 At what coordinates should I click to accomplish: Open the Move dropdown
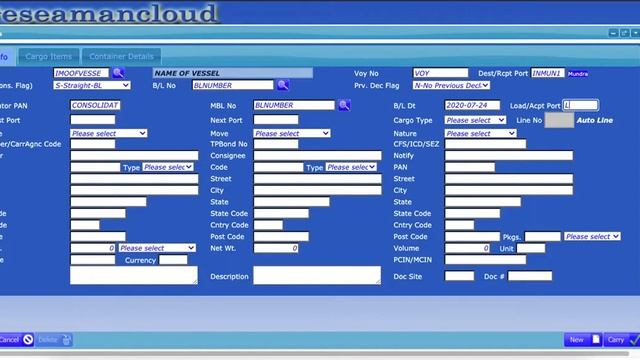point(292,133)
